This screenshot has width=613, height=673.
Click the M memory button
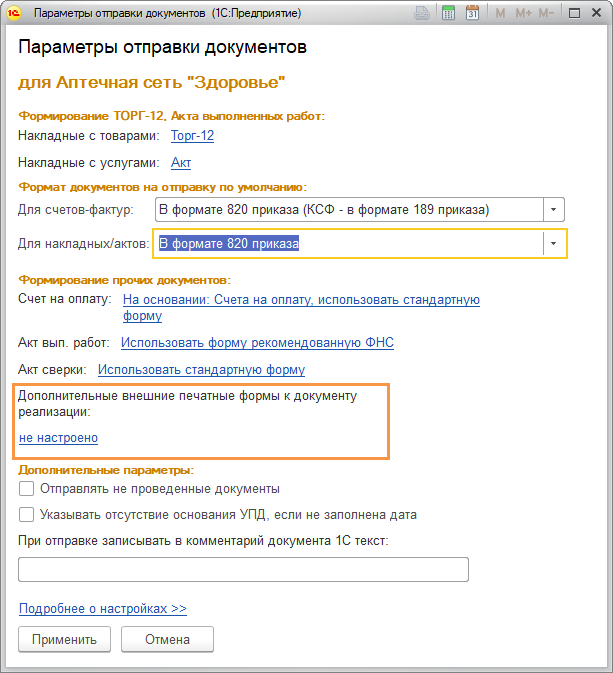click(500, 13)
